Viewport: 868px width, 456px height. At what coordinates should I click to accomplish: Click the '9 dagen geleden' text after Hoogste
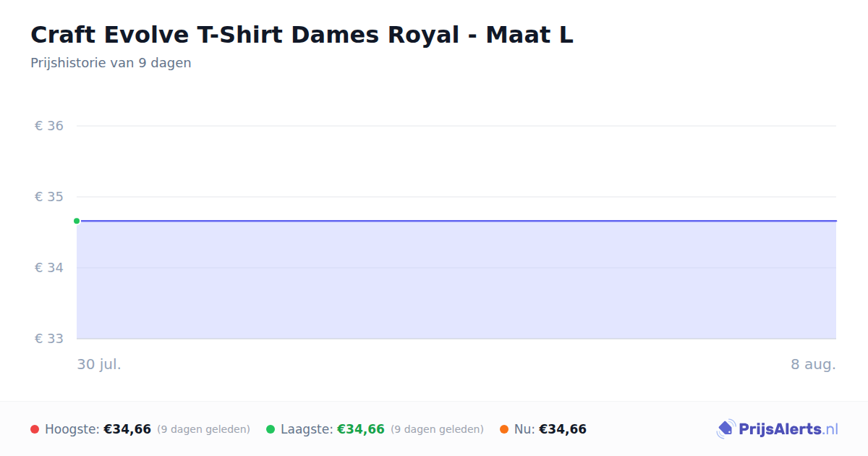(x=203, y=429)
